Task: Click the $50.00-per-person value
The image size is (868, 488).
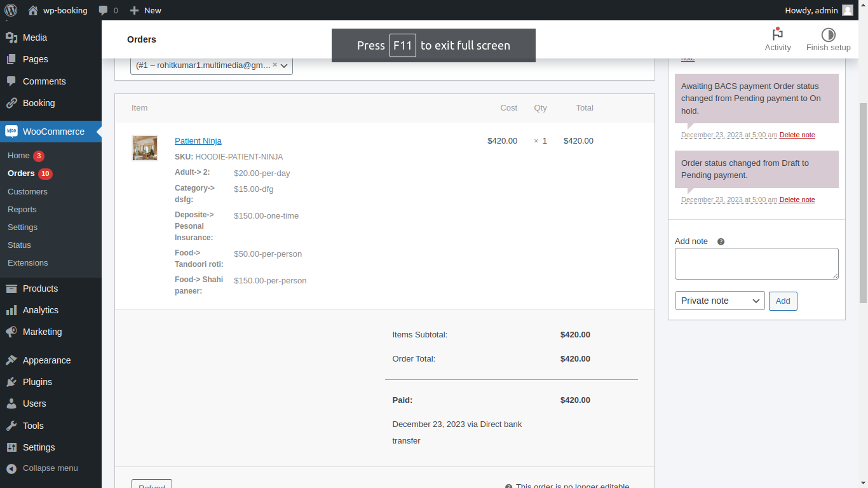Action: 268,254
